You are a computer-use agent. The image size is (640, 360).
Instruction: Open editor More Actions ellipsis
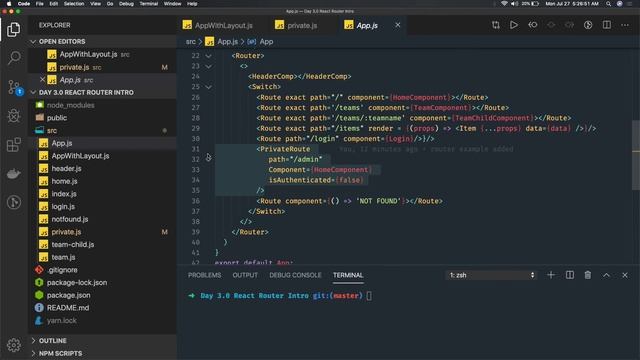(625, 25)
